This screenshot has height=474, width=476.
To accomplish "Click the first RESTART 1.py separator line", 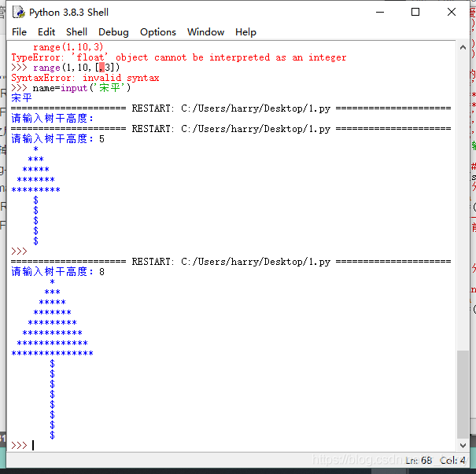I will point(231,108).
